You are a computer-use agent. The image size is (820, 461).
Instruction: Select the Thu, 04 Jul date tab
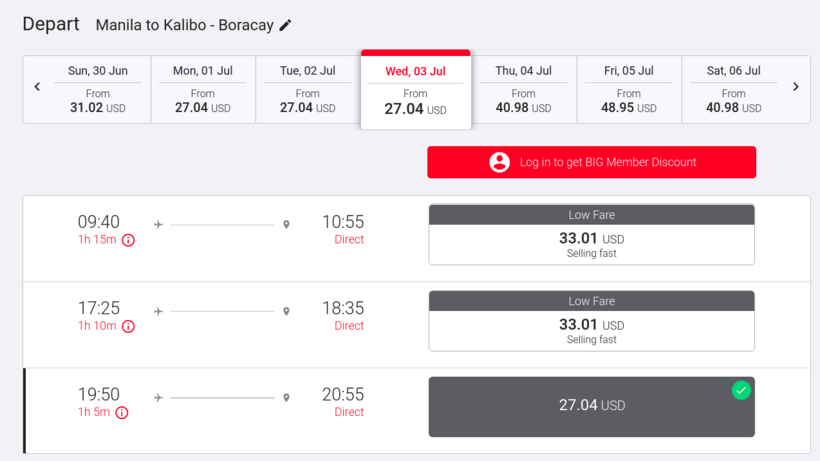(523, 89)
